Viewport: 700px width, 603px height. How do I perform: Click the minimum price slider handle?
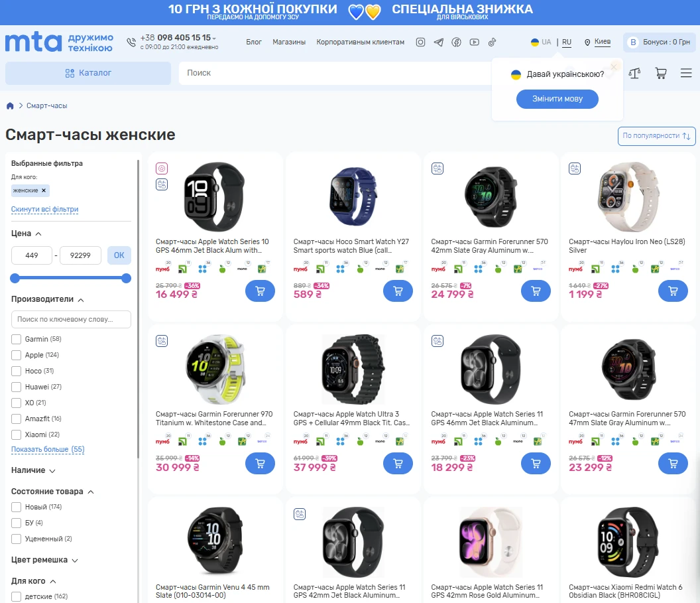coord(15,278)
